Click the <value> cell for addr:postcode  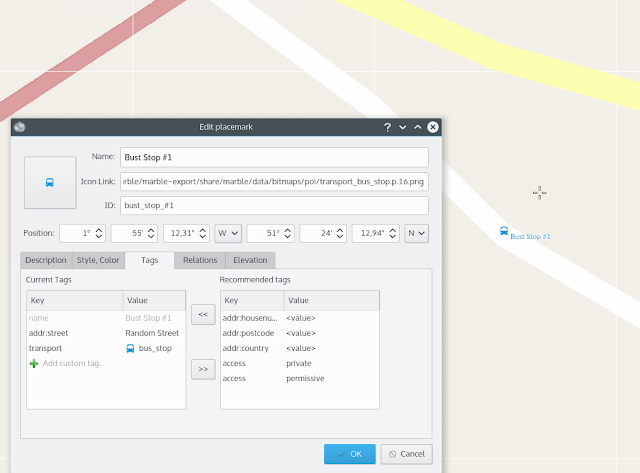pos(301,333)
